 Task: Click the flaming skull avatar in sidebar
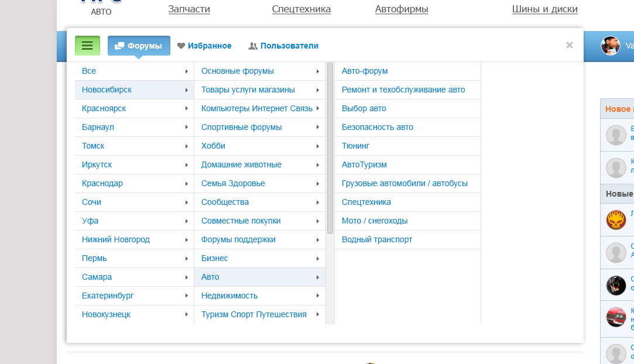(x=616, y=220)
